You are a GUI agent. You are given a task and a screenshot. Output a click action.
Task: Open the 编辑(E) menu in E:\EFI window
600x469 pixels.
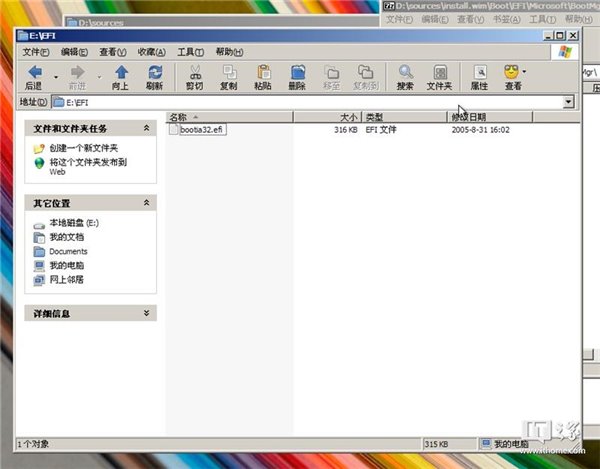point(74,52)
